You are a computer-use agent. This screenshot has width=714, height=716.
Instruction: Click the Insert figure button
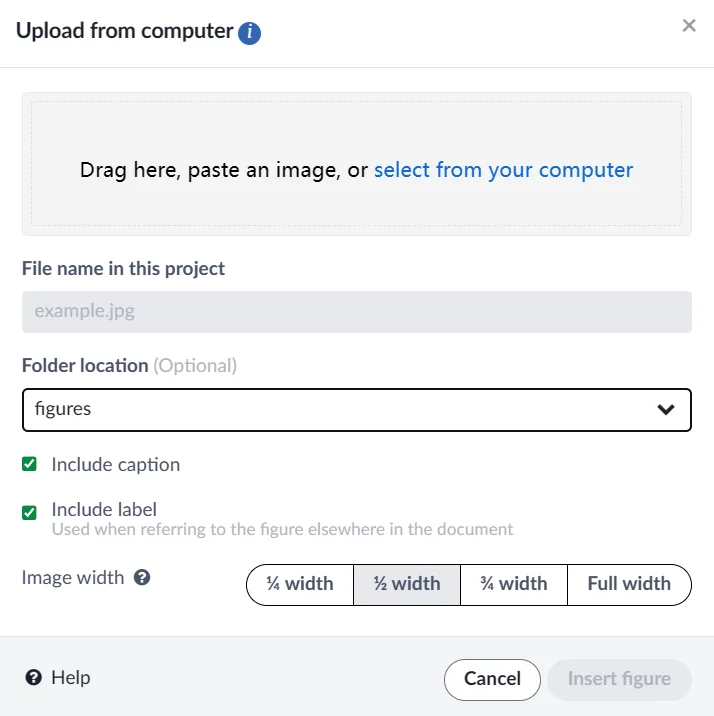point(619,679)
